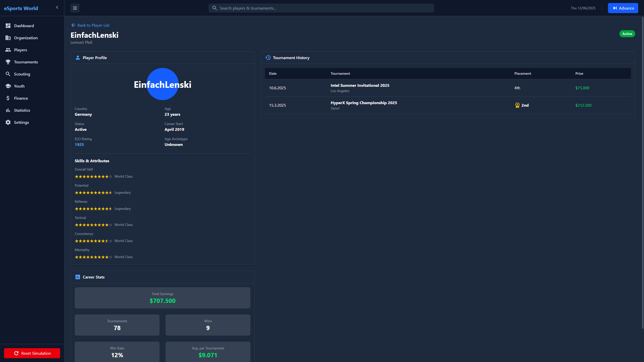This screenshot has width=644, height=362.
Task: Click the Reflexes star rating
Action: 94,209
